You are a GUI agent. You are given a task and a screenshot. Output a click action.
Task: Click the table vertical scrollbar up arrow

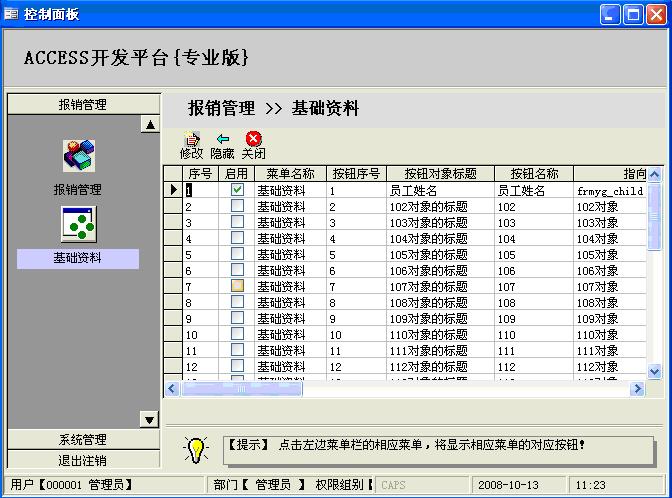pyautogui.click(x=654, y=174)
